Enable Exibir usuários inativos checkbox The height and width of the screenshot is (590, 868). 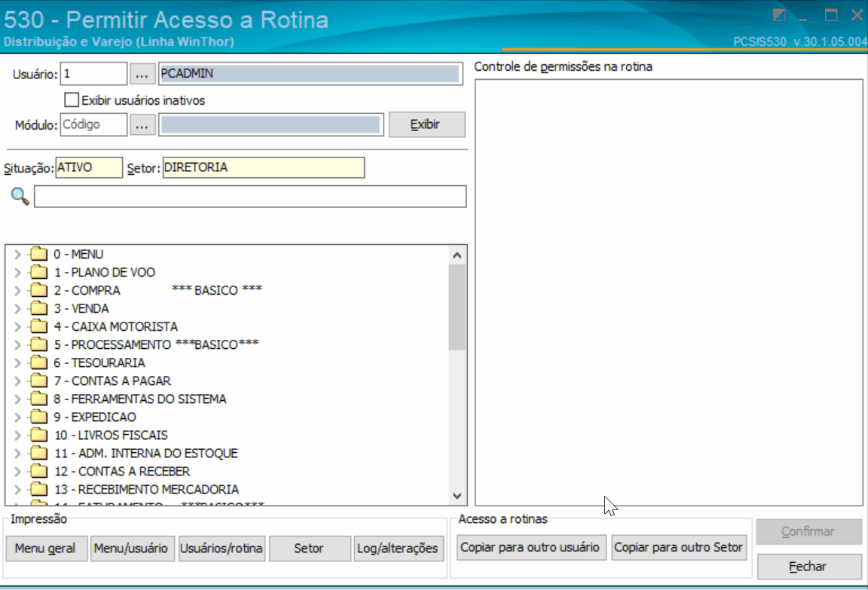pyautogui.click(x=72, y=99)
